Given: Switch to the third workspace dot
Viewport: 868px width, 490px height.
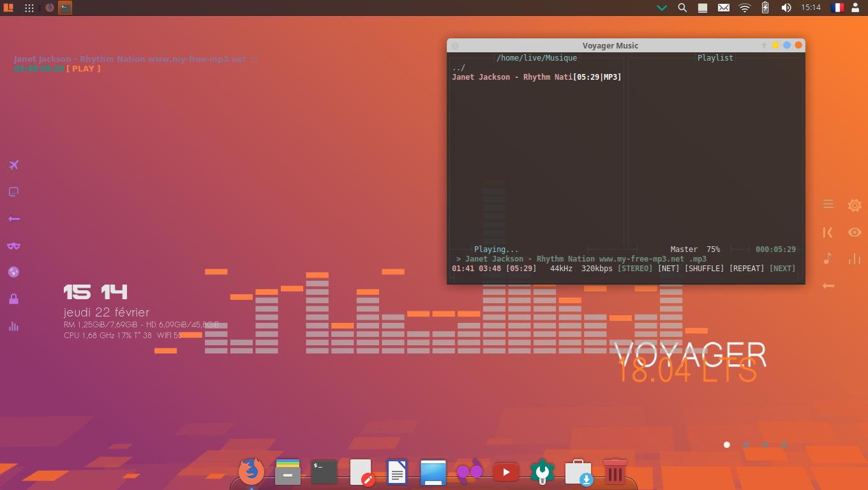Looking at the screenshot, I should (x=765, y=445).
